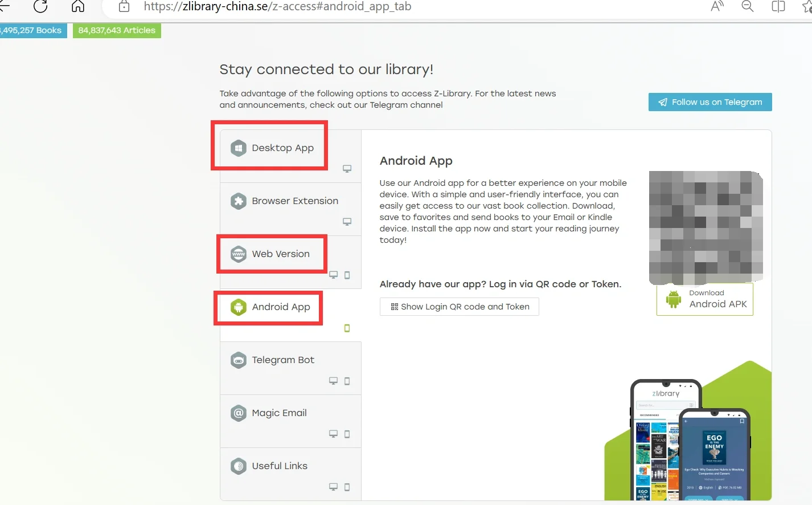Click the Articles count badge
812x505 pixels.
[x=117, y=30]
